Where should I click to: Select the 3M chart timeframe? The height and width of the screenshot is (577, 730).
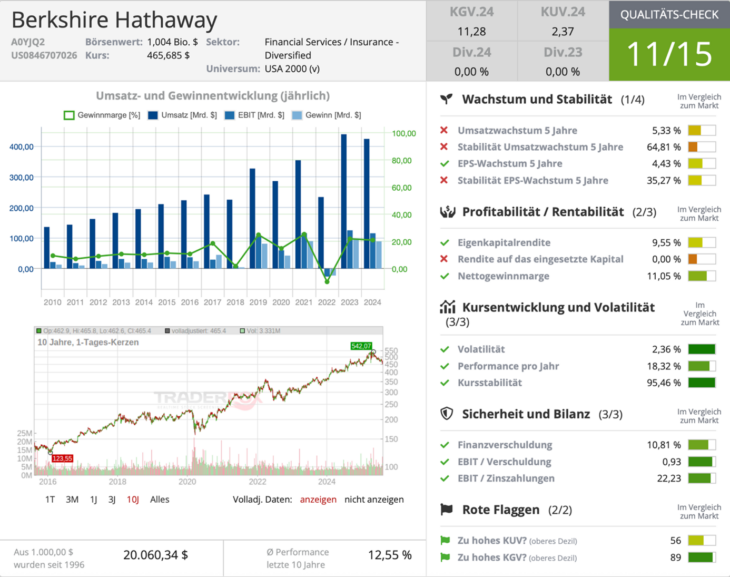point(72,499)
